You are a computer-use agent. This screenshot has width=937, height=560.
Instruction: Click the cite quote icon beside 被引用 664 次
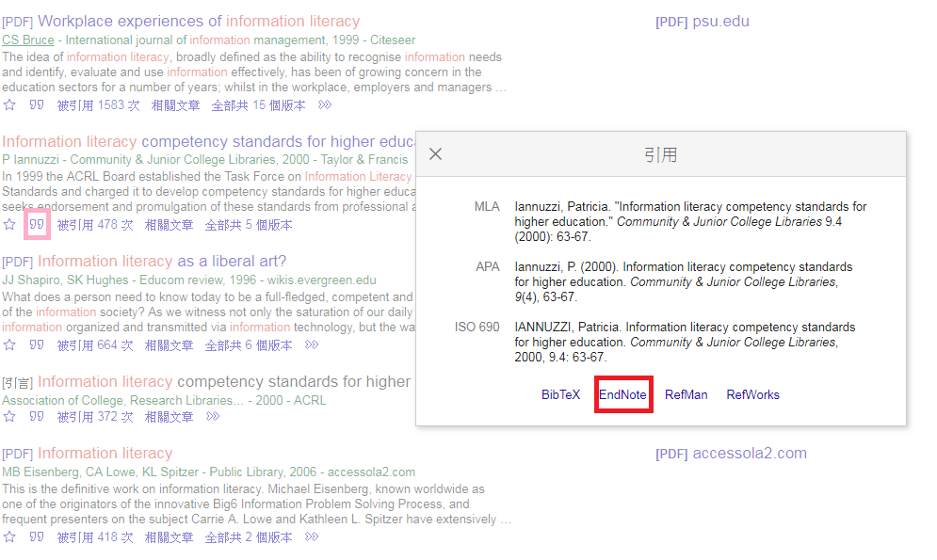[x=37, y=344]
